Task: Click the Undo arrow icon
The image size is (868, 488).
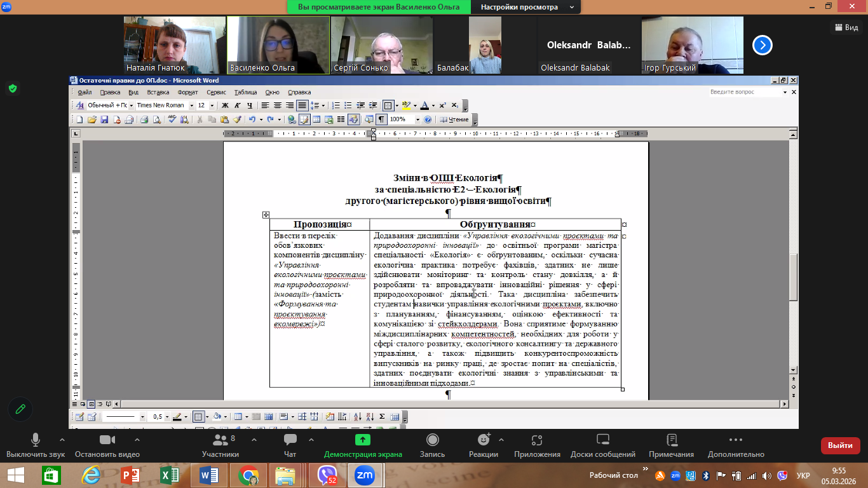Action: point(252,119)
